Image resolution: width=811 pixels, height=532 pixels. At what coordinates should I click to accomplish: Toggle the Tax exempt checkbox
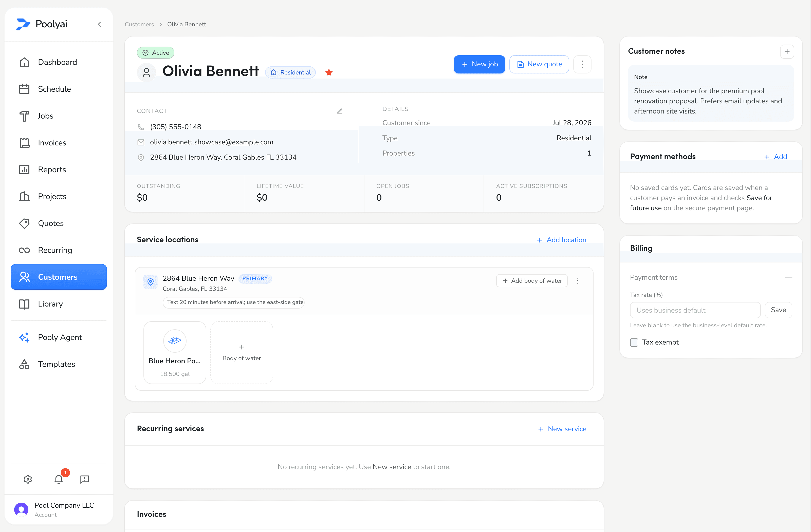coord(634,342)
